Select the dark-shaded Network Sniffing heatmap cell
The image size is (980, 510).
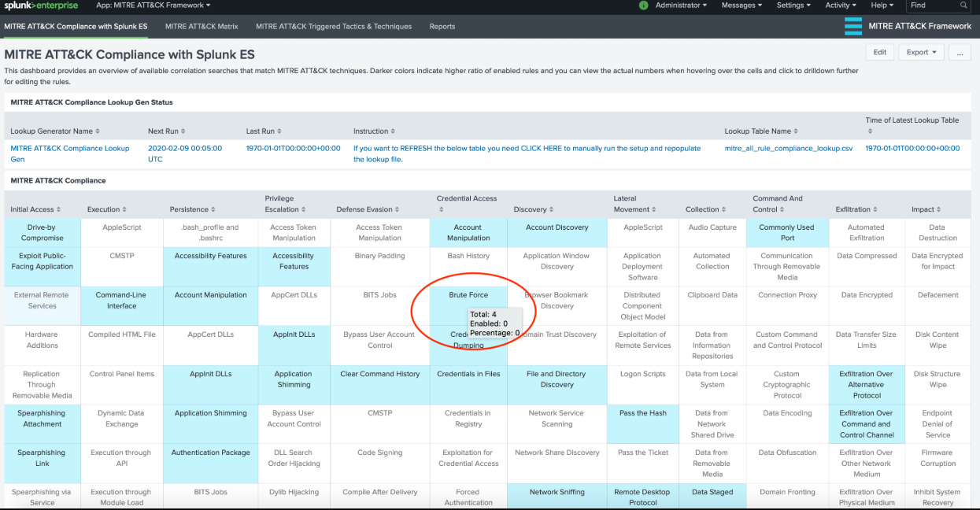pyautogui.click(x=557, y=492)
